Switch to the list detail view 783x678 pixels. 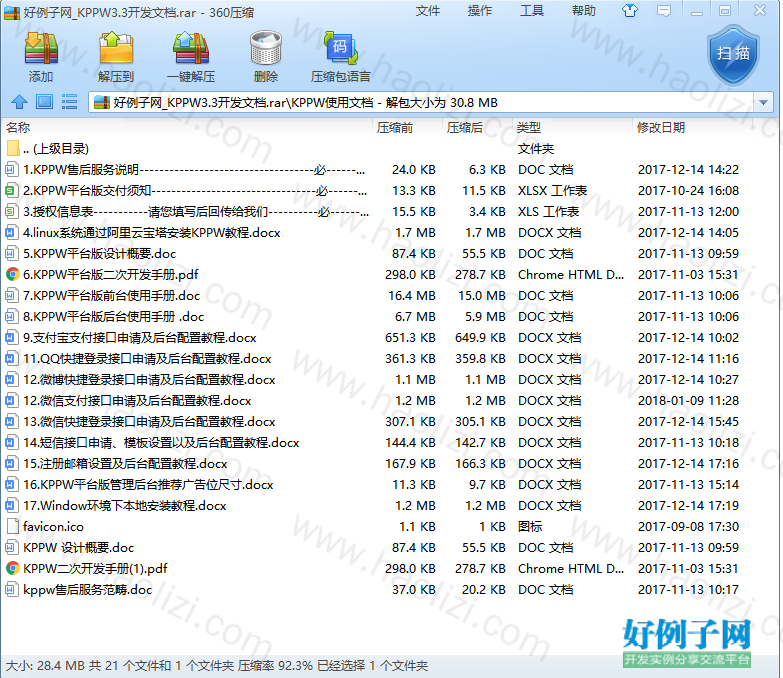[69, 102]
